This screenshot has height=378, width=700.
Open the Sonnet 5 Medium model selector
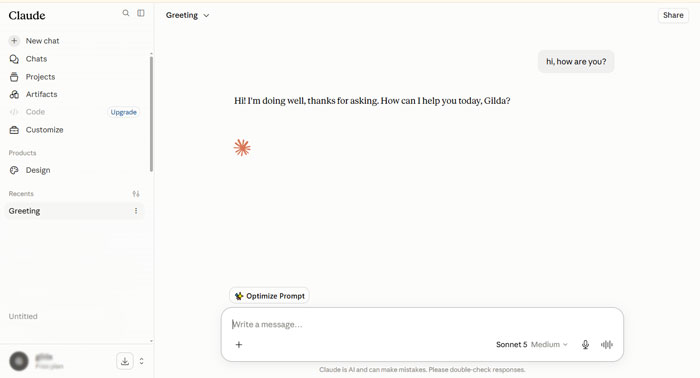pyautogui.click(x=532, y=345)
